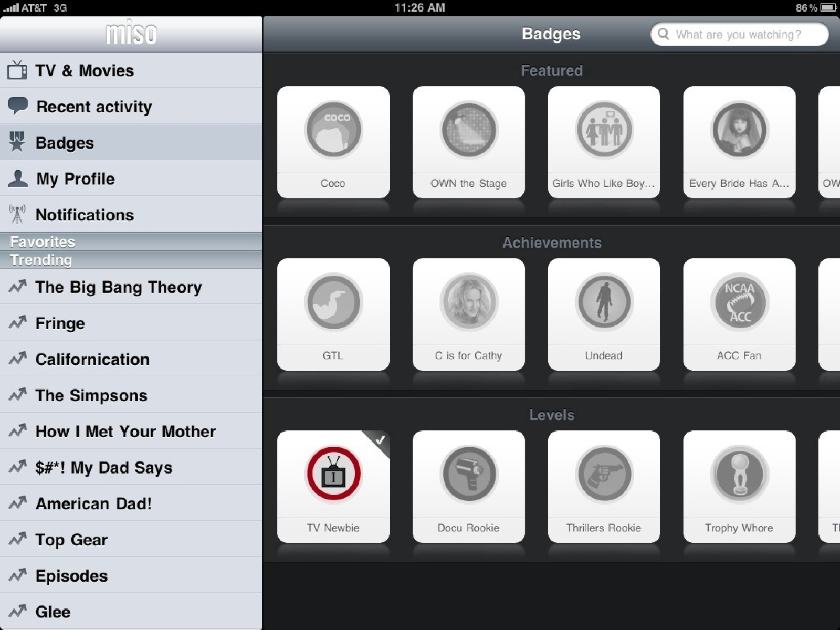840x630 pixels.
Task: Tap the ACC Fan football badge
Action: 739,314
